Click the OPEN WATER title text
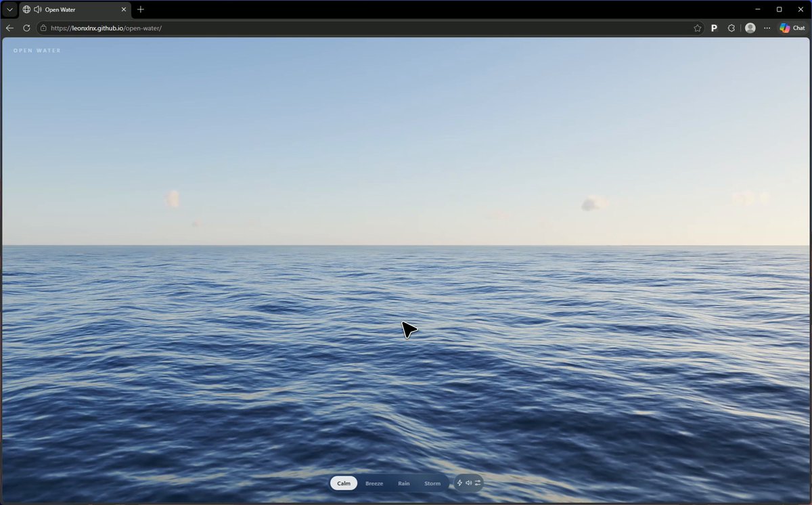 click(x=37, y=51)
